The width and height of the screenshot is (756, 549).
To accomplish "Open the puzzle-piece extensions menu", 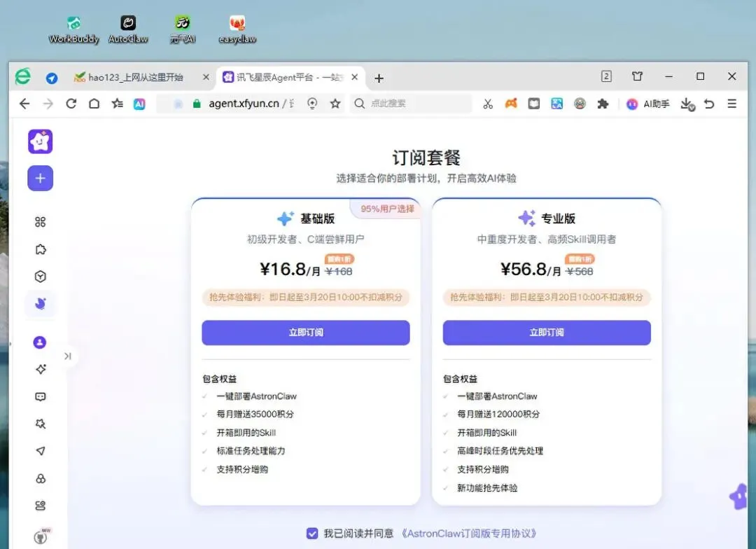I will pos(603,104).
